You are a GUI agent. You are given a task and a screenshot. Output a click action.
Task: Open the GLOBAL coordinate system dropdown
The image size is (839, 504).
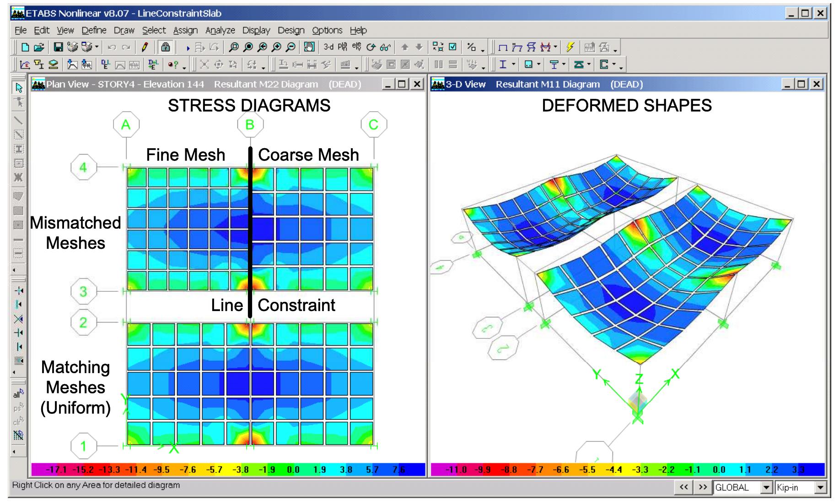(x=766, y=488)
